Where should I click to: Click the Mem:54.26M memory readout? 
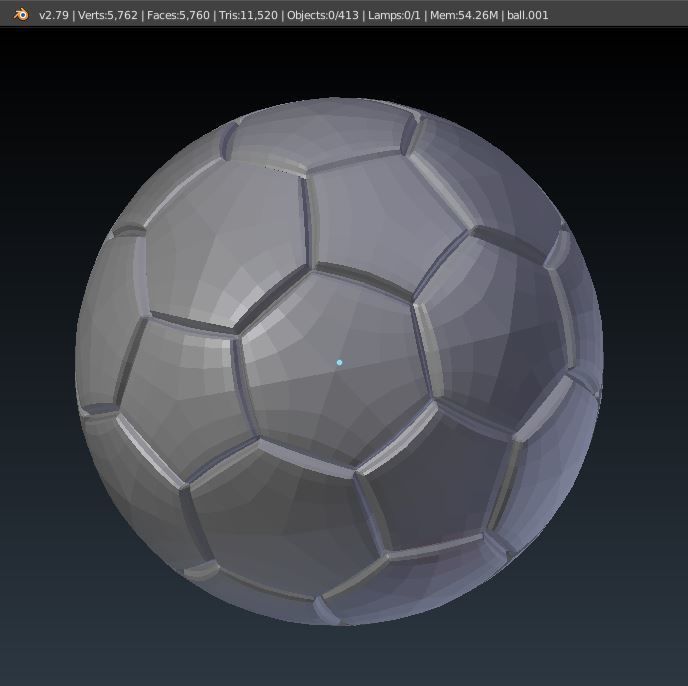464,15
